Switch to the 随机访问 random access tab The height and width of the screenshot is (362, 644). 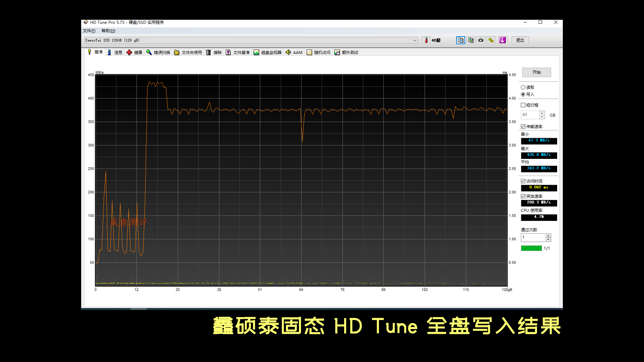[319, 52]
